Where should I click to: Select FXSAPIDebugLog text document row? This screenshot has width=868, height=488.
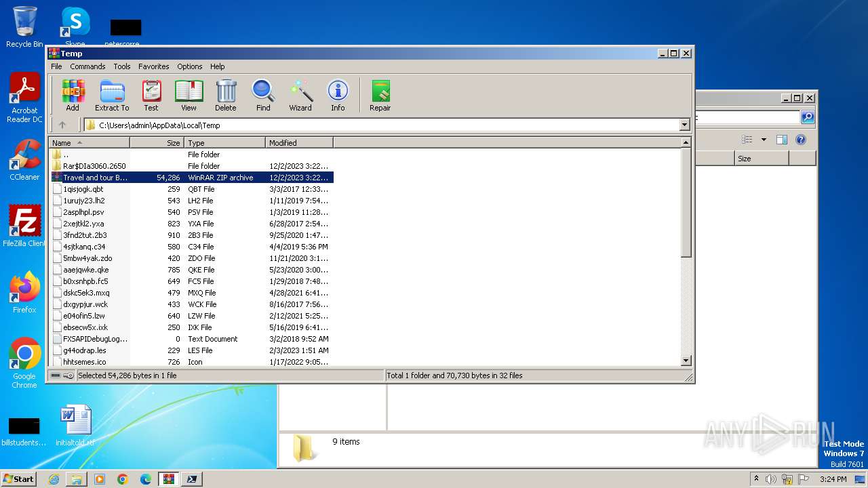pos(191,339)
